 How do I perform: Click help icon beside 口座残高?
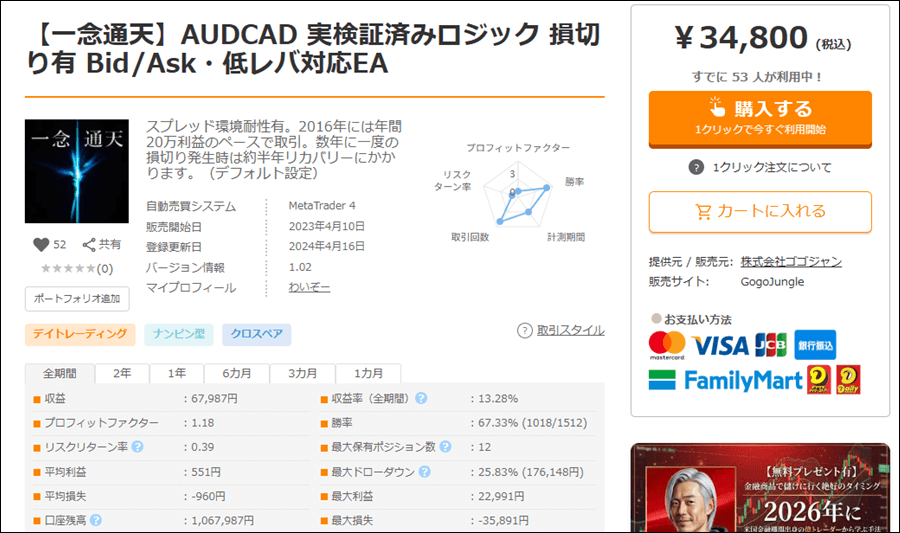(x=96, y=520)
